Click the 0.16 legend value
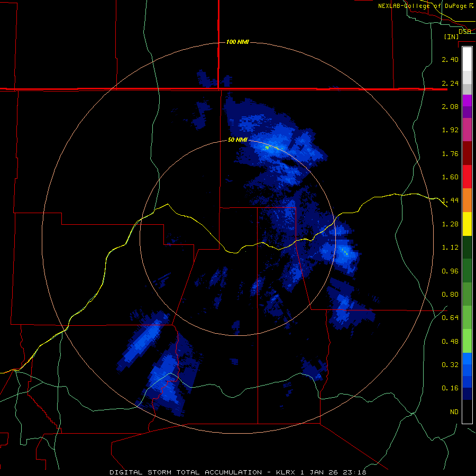This screenshot has height=476, width=476. (450, 388)
